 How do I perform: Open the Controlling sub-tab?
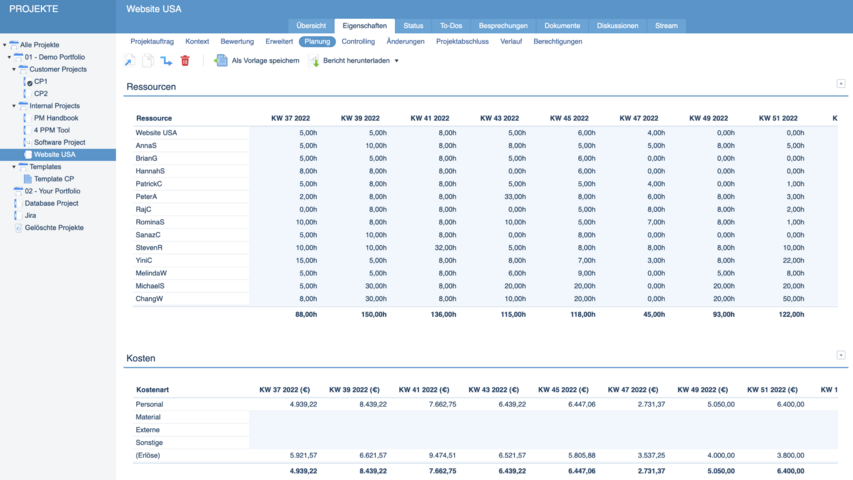(358, 42)
